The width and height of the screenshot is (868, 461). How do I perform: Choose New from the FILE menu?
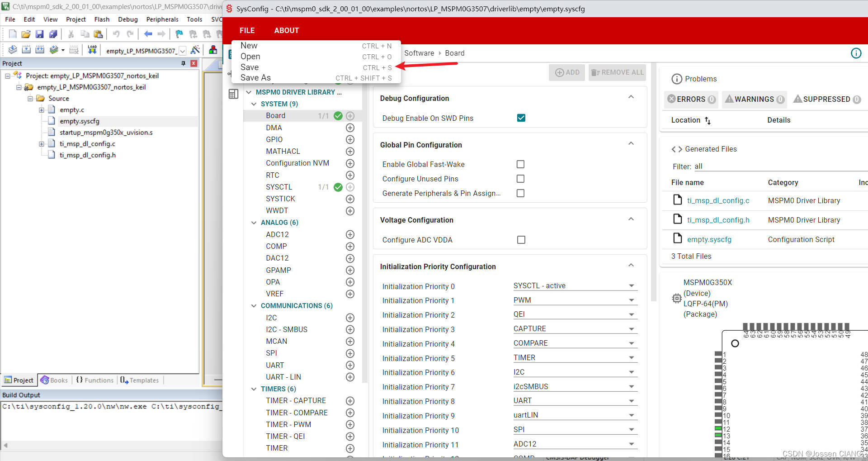tap(316, 46)
